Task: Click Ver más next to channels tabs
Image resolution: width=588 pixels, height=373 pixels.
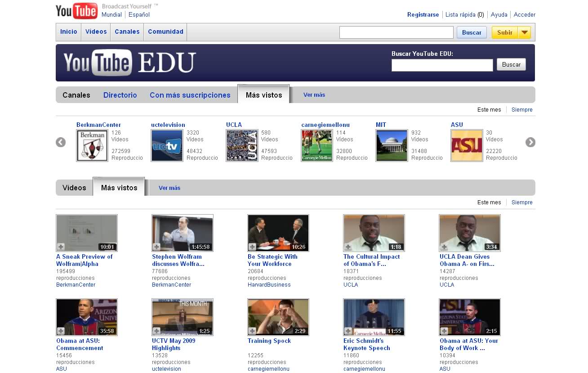Action: 314,95
